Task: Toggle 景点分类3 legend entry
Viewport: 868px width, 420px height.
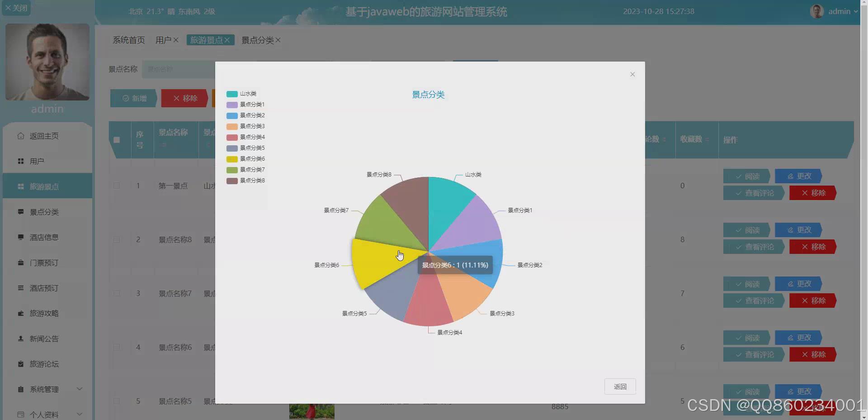Action: (245, 126)
